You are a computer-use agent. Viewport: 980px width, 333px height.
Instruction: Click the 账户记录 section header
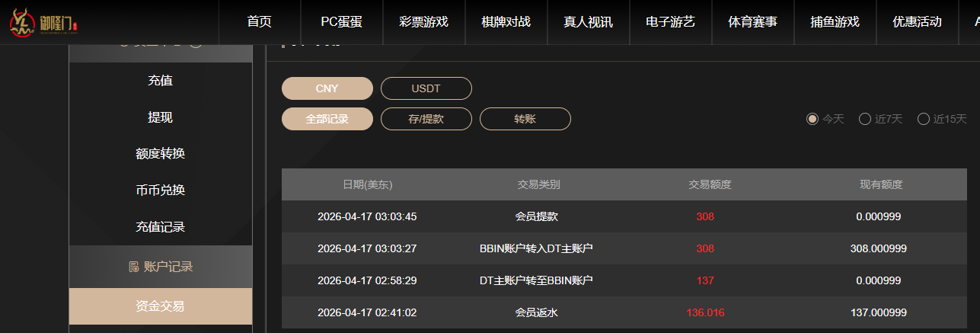(x=161, y=267)
